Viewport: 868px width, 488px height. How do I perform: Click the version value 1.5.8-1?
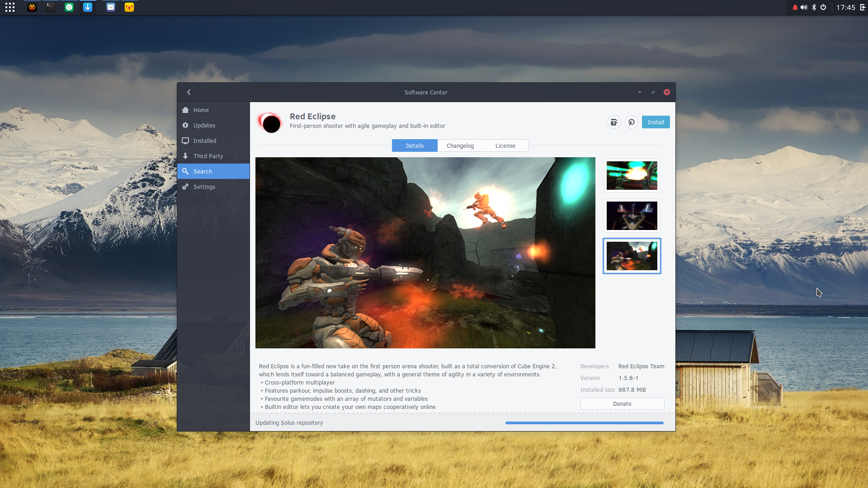628,378
